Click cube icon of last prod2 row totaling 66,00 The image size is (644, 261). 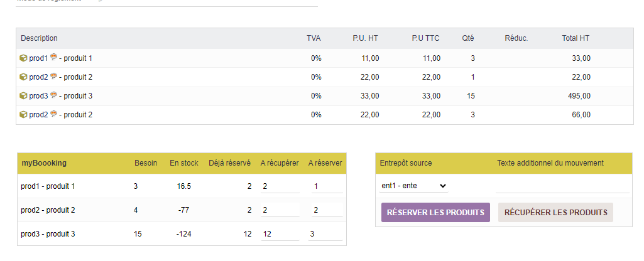[23, 115]
